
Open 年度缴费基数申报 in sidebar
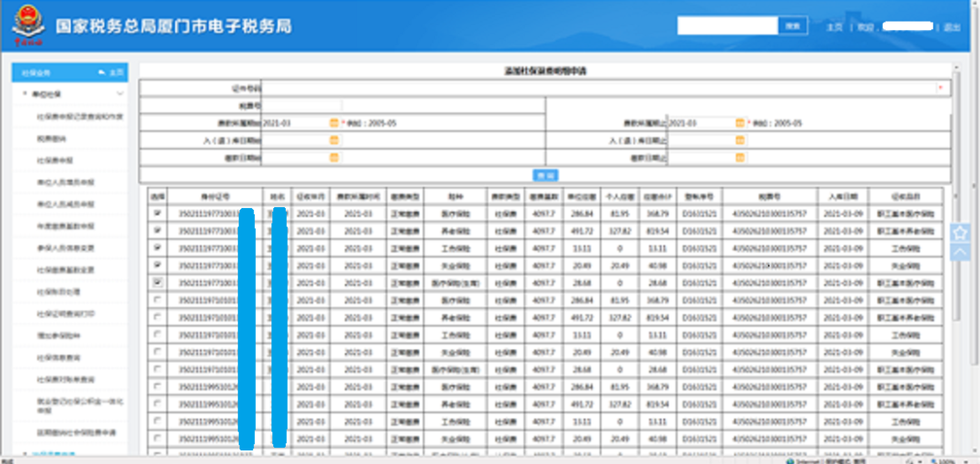(65, 226)
